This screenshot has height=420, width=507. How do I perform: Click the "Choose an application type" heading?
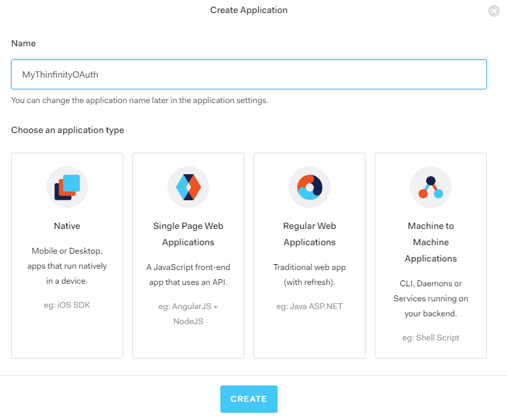coord(68,130)
